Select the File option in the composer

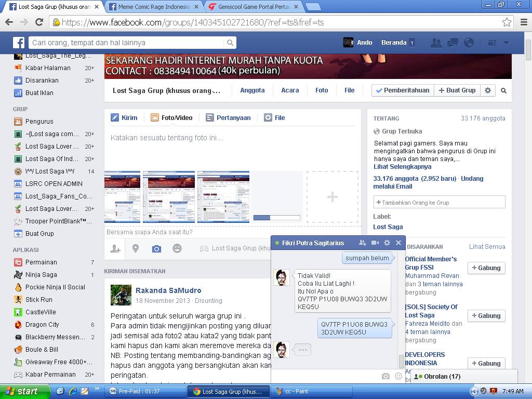click(x=274, y=118)
